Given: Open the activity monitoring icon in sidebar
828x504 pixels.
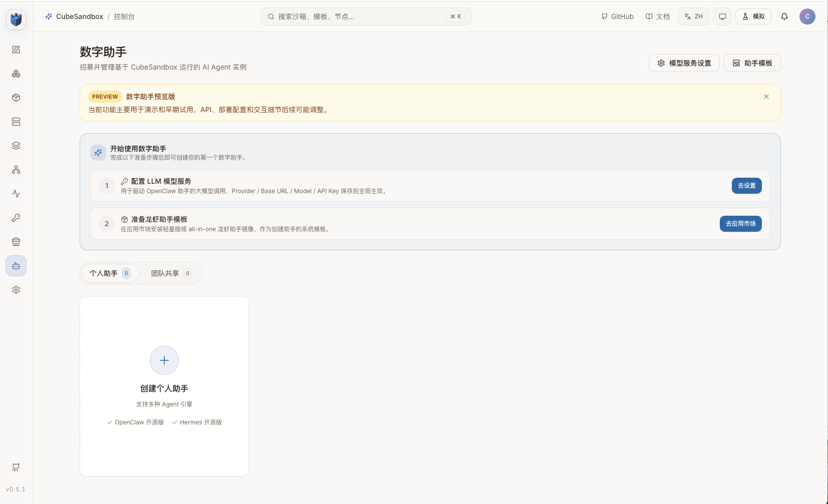Looking at the screenshot, I should pos(16,194).
